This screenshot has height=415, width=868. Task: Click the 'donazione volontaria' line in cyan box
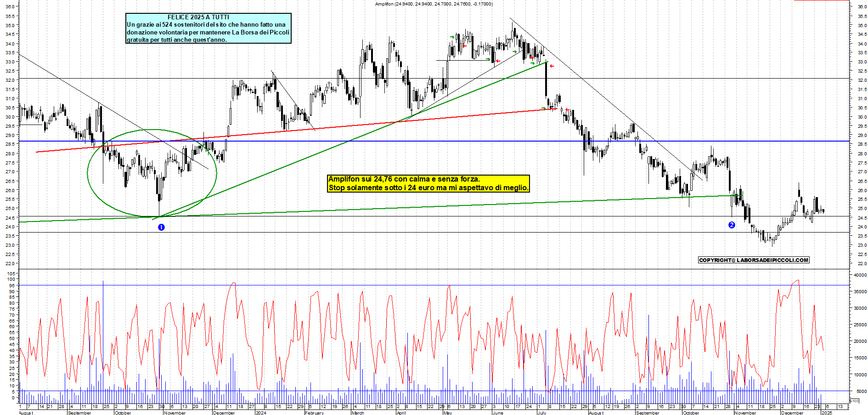click(x=208, y=32)
